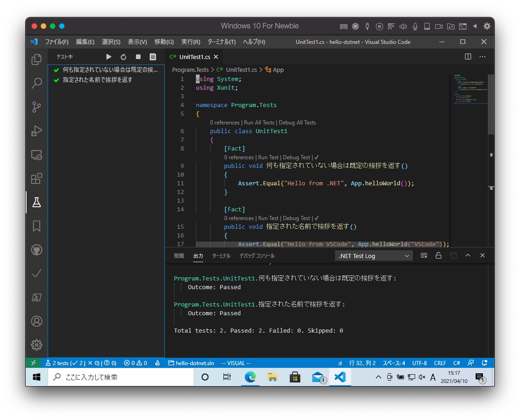Screen dimensions: 520x420
Task: Switch to the デバッグ コンソール panel tab
Action: 257,256
